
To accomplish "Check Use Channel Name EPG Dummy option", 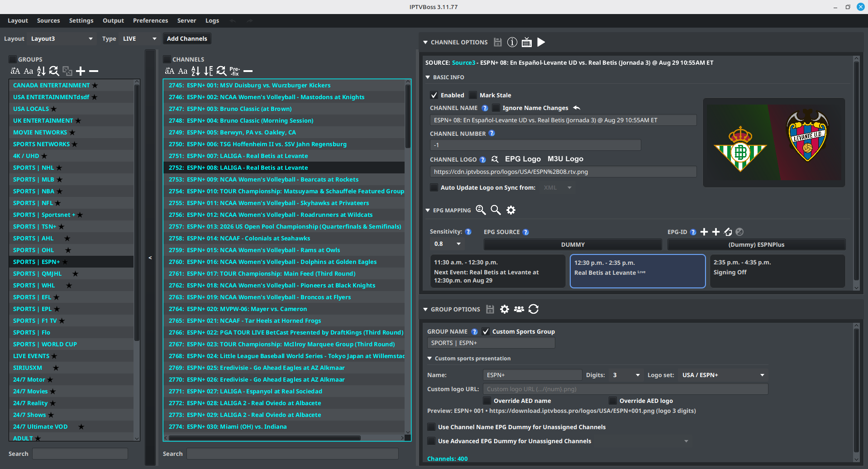I will tap(431, 427).
